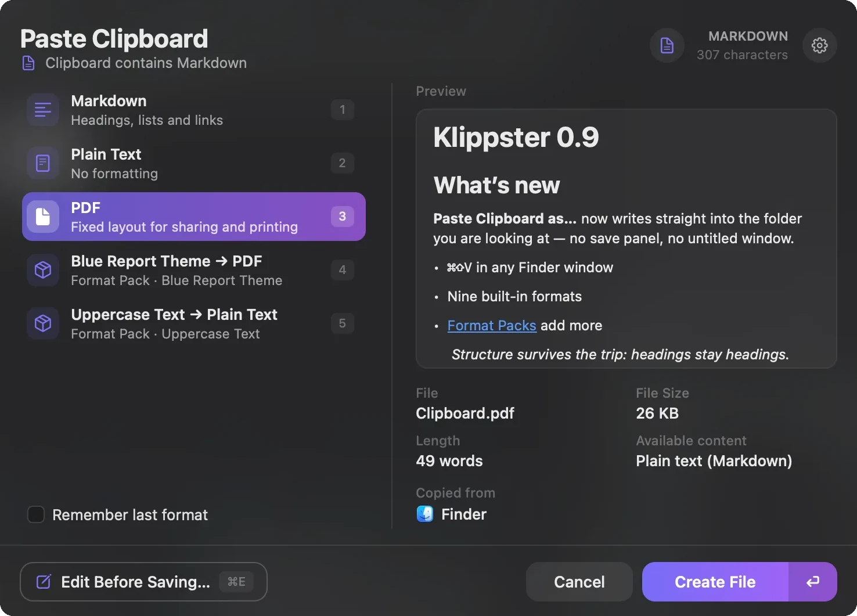Image resolution: width=857 pixels, height=616 pixels.
Task: Click the 49 words length value
Action: click(x=449, y=461)
